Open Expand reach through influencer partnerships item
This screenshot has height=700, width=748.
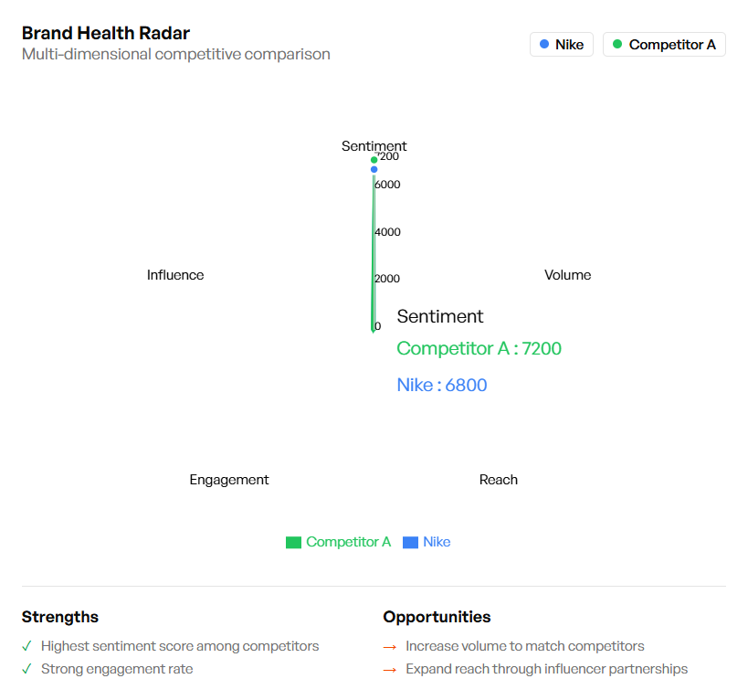tap(546, 669)
